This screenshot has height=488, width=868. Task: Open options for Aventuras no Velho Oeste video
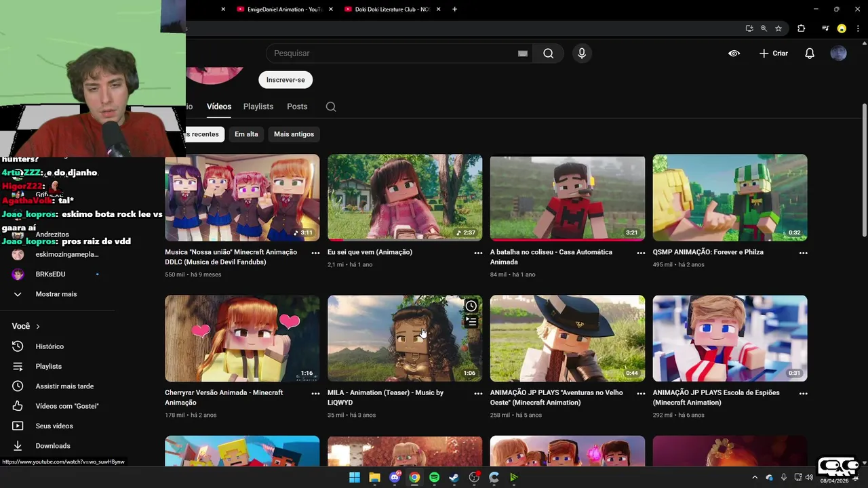coord(641,393)
